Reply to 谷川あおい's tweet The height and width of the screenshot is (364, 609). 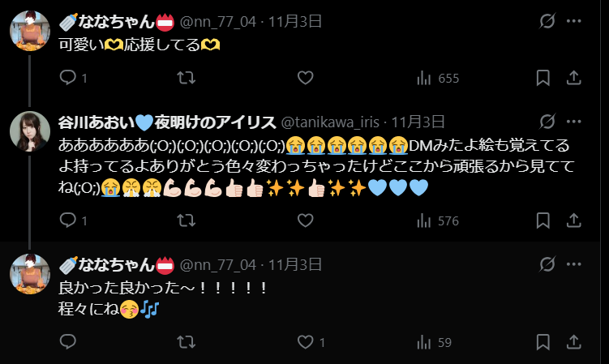[74, 221]
